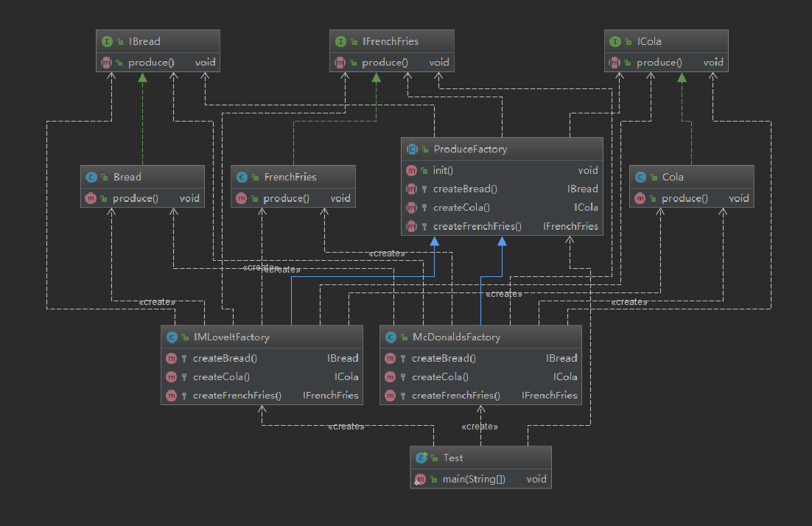Click the McDonaldsFactory class icon
Viewport: 812px width, 526px height.
[391, 337]
